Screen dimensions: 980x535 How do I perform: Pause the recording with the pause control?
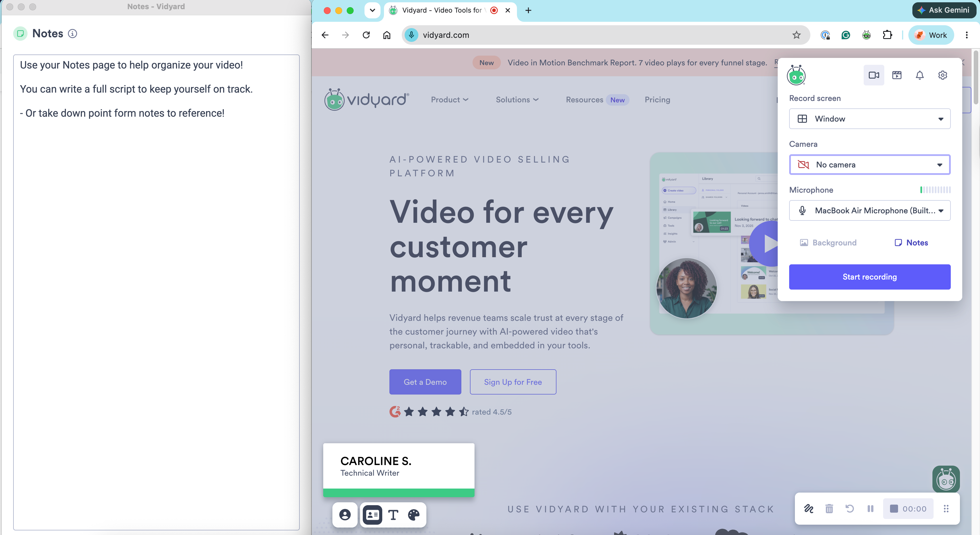(x=870, y=509)
